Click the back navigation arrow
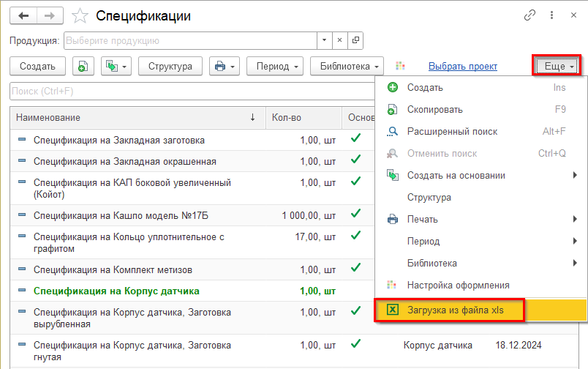This screenshot has height=369, width=588. tap(23, 15)
